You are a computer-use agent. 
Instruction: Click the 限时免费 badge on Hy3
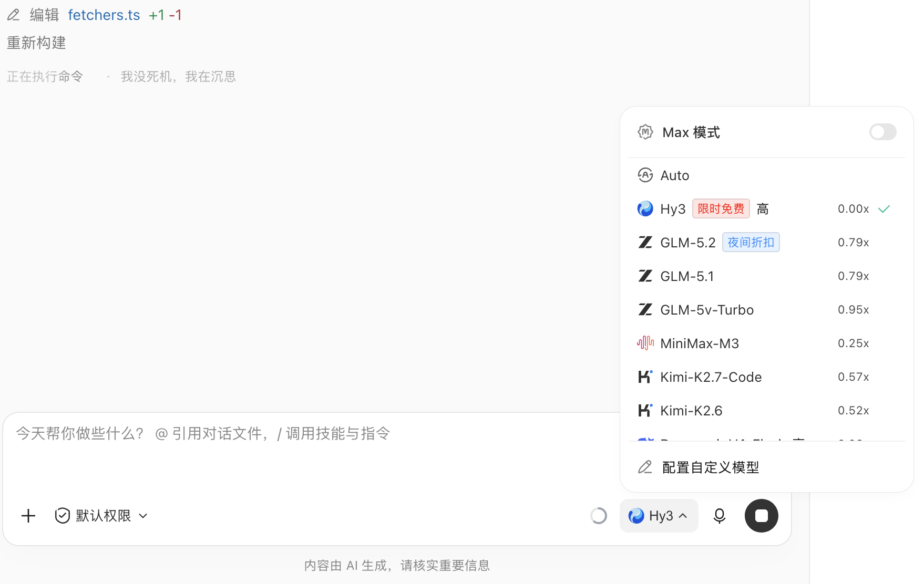pos(721,209)
